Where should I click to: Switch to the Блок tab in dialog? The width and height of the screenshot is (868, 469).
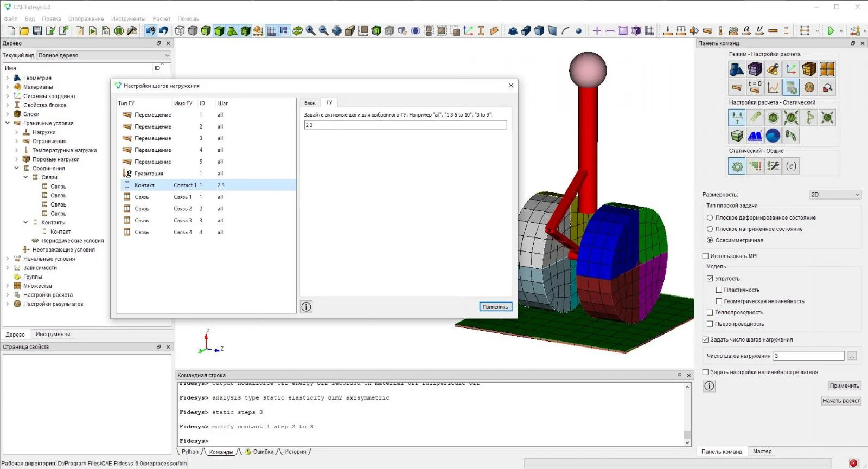pyautogui.click(x=310, y=103)
